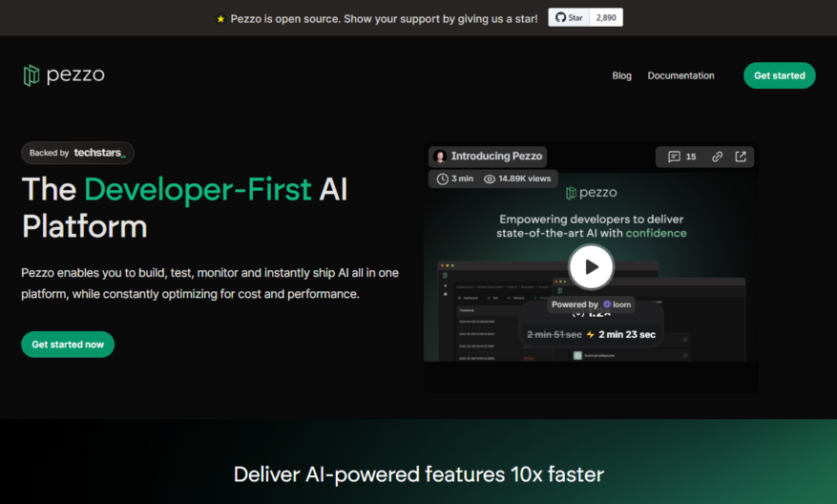
Task: Open the 2,890 stargazers count
Action: 606,17
